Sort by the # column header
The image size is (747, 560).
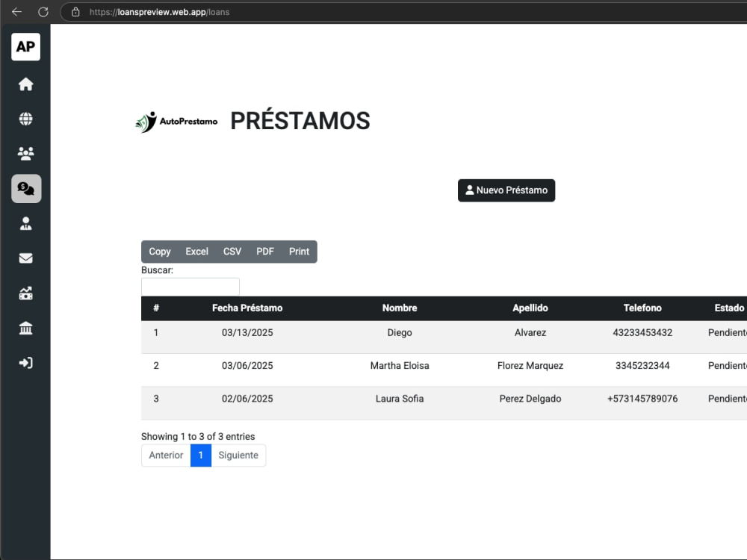pos(156,308)
